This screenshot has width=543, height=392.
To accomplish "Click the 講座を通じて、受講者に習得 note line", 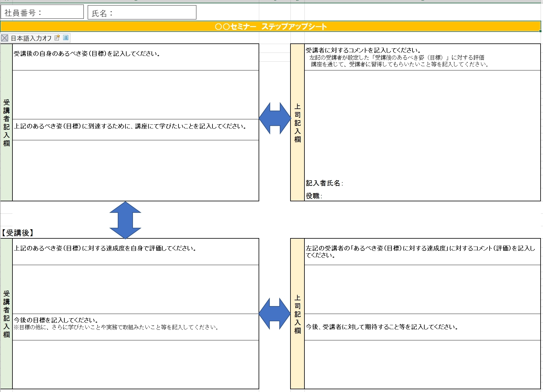I will click(400, 64).
